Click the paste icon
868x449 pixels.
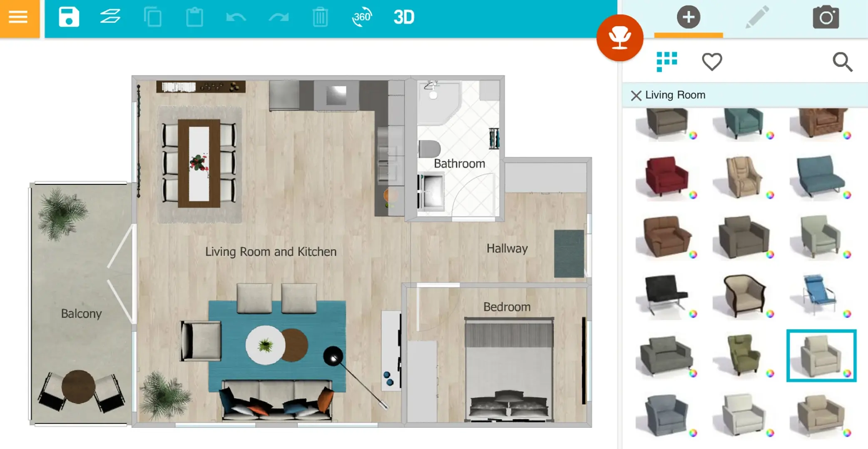tap(195, 17)
